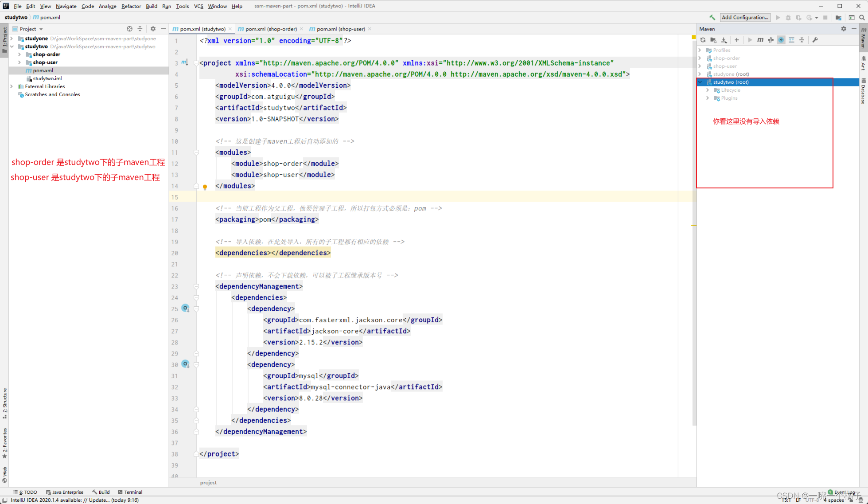
Task: Toggle Maven offline mode
Action: [x=771, y=40]
